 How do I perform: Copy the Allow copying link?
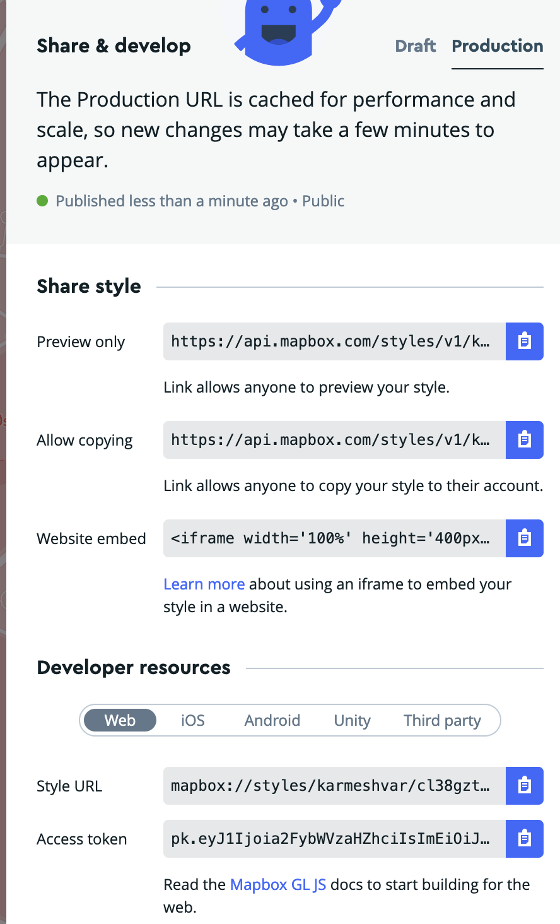click(x=525, y=440)
